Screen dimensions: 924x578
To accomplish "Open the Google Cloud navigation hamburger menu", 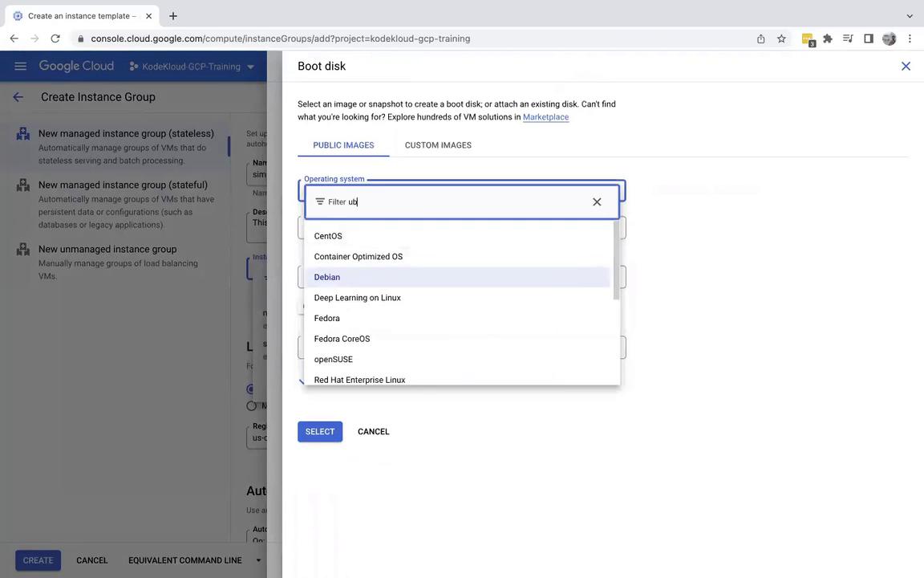I will (20, 67).
